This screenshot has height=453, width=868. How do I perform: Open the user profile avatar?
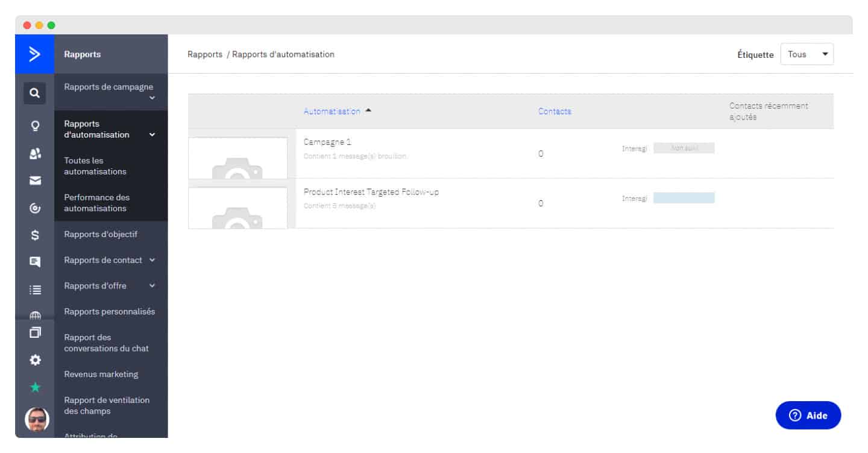tap(36, 419)
